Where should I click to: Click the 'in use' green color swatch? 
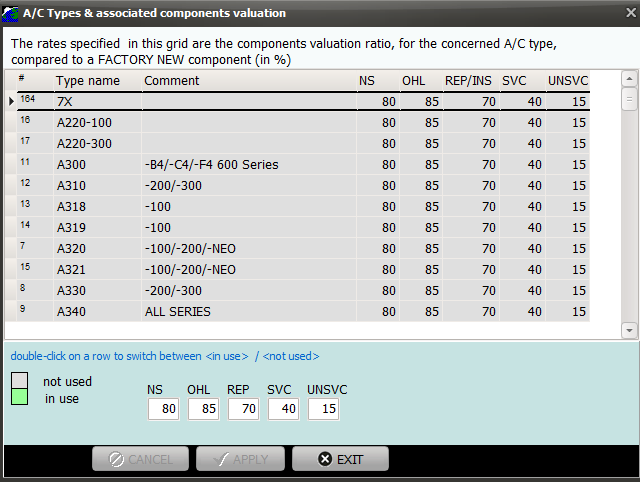(20, 397)
